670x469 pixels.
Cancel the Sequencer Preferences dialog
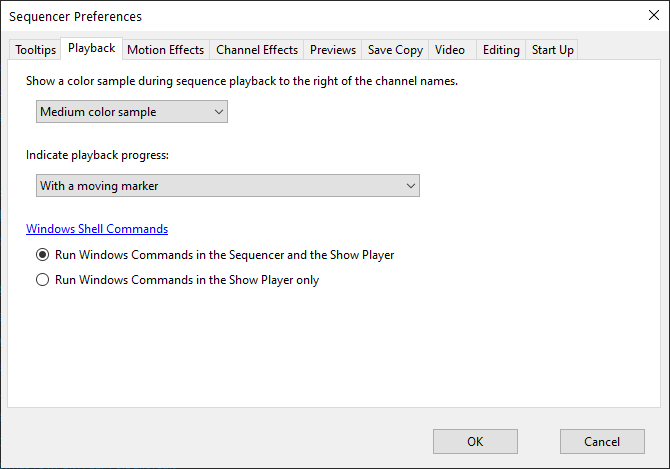pos(602,442)
